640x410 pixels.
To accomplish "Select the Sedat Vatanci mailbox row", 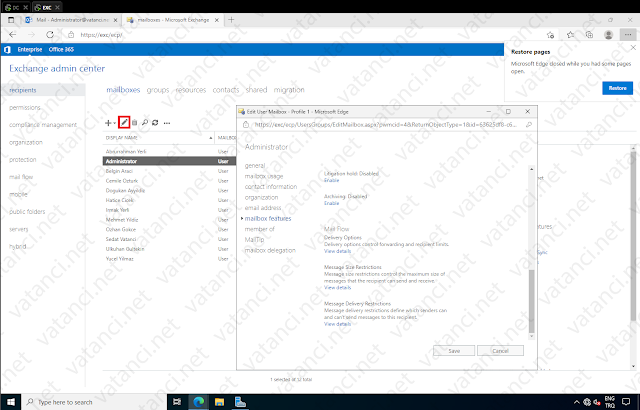I will (169, 239).
